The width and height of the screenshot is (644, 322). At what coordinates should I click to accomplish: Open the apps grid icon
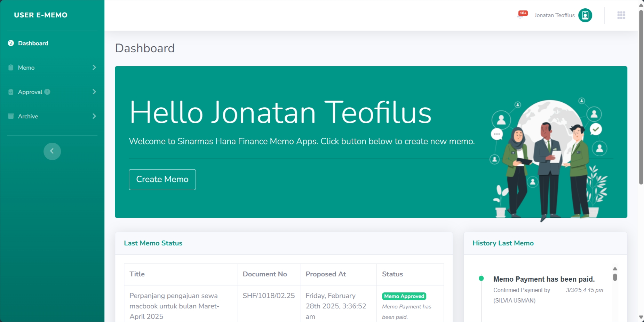pos(621,15)
